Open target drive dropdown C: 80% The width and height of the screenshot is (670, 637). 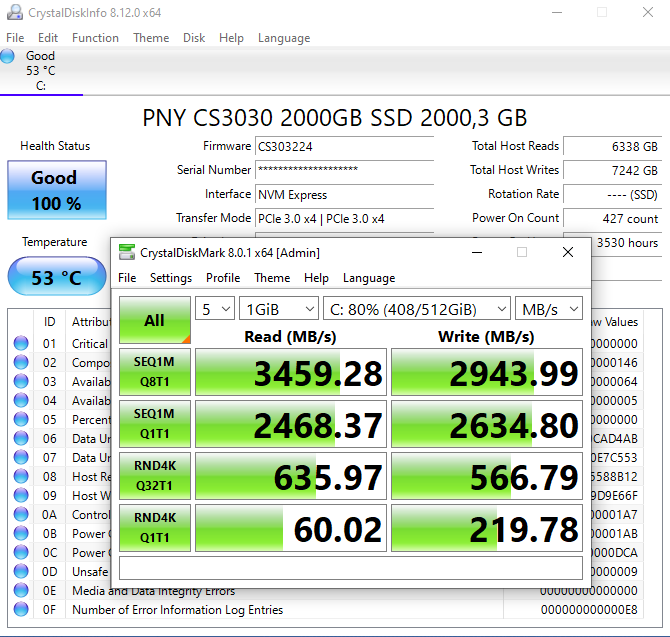click(x=417, y=308)
